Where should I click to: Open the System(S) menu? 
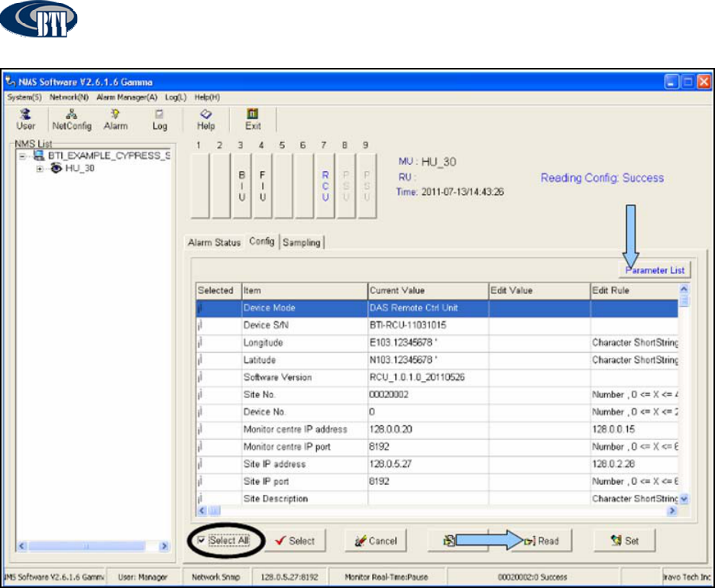coord(24,97)
